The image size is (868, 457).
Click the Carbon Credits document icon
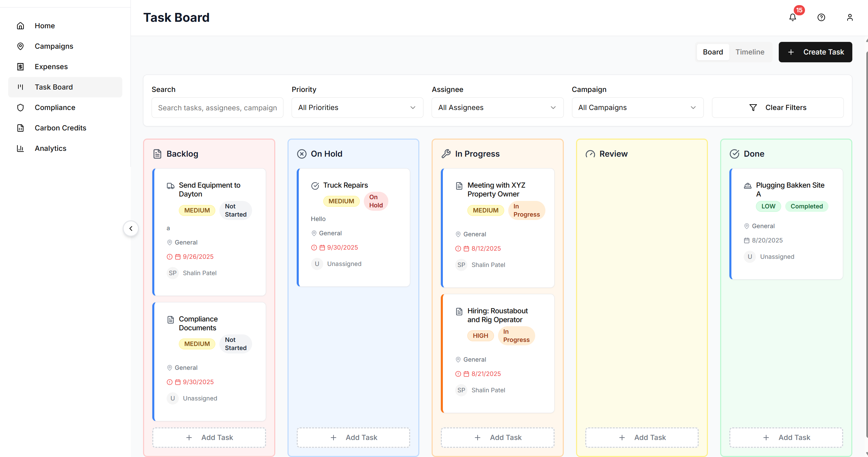[20, 128]
